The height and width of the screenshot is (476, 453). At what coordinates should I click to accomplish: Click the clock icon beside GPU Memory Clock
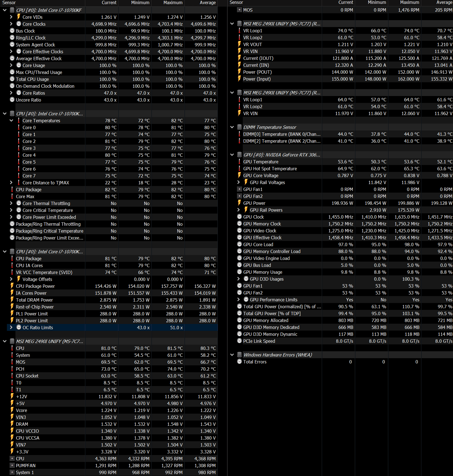pos(239,224)
